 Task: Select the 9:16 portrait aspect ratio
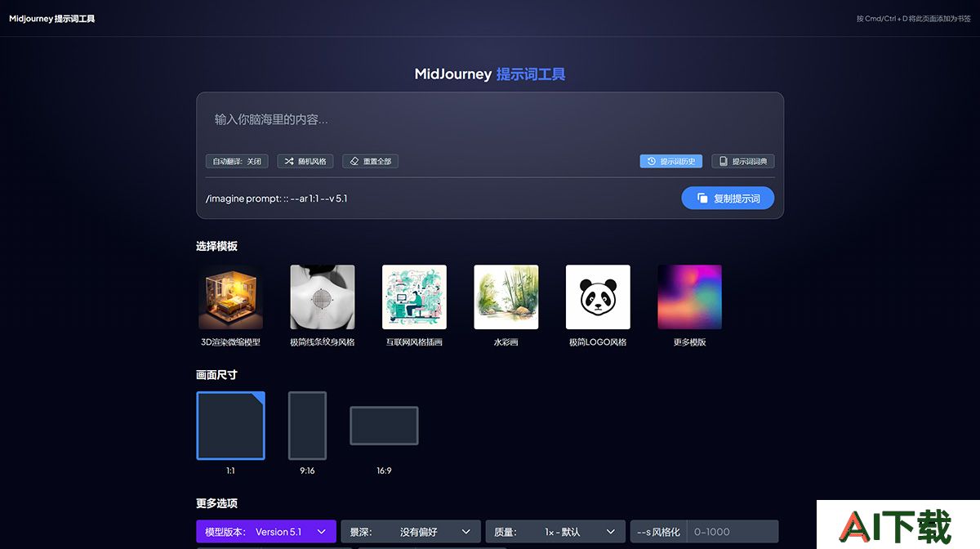(307, 426)
